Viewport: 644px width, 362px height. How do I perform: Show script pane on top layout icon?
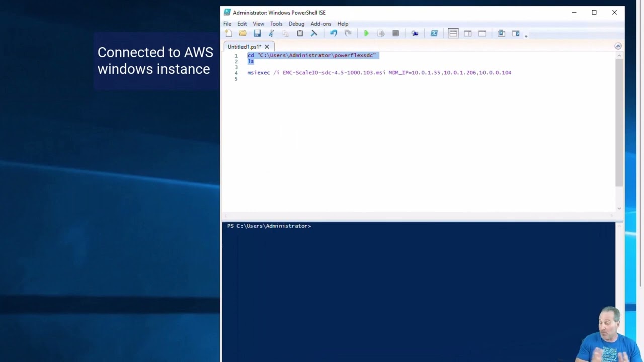coord(453,33)
